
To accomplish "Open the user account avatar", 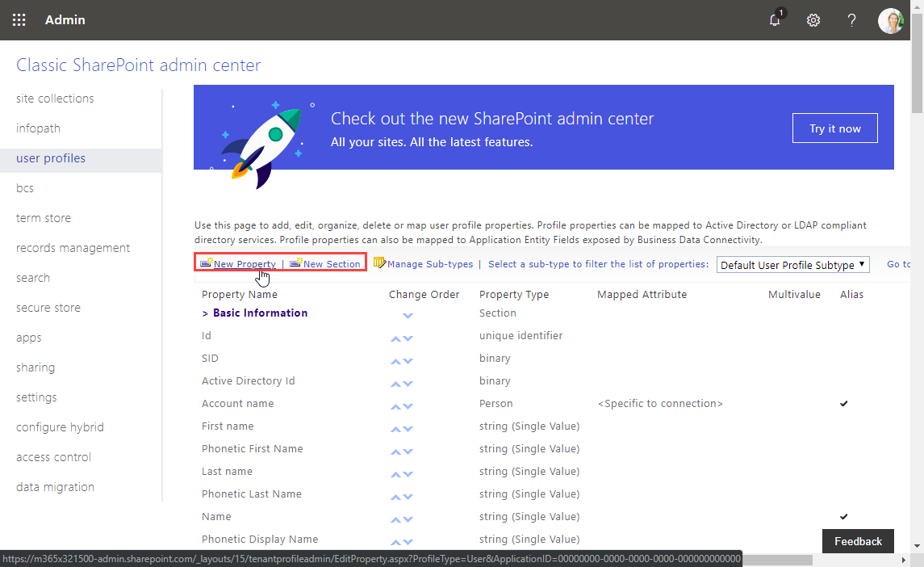I will coord(890,21).
